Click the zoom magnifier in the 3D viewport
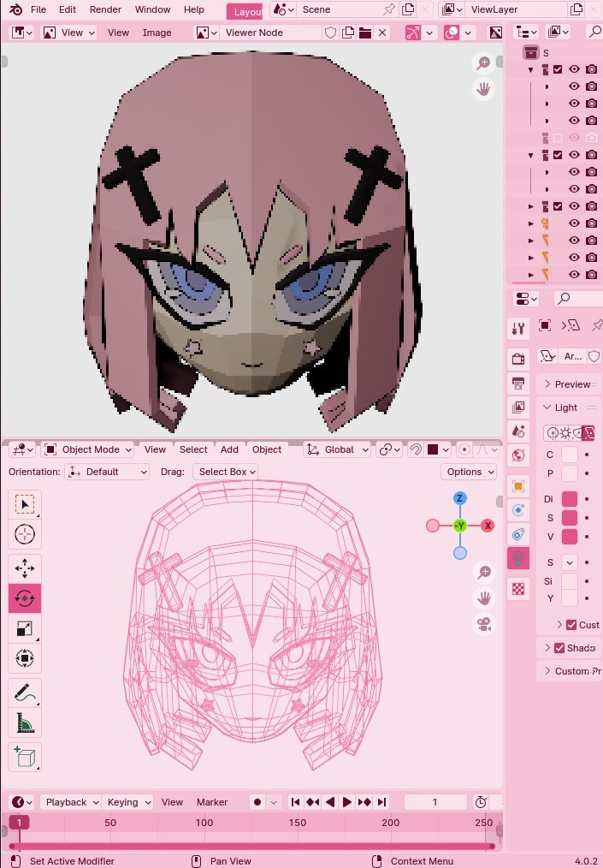The width and height of the screenshot is (603, 868). (485, 572)
